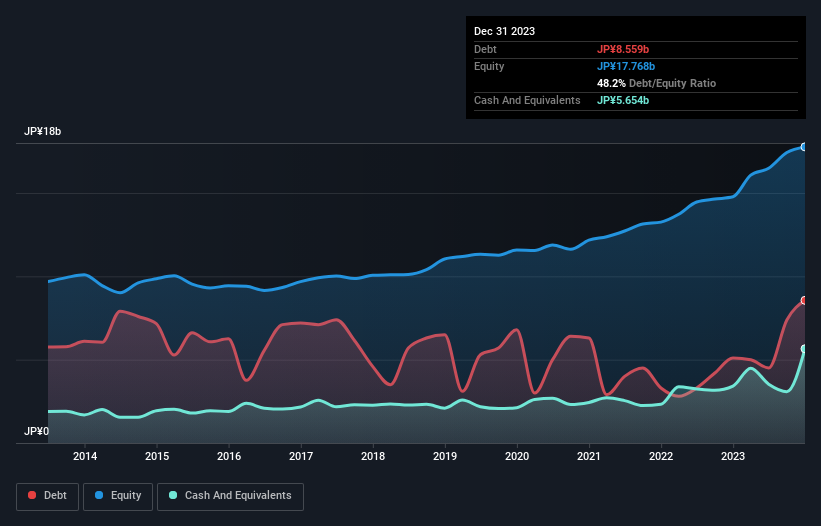This screenshot has width=821, height=526.
Task: Toggle Cash And Equivalents legend button
Action: coord(230,496)
